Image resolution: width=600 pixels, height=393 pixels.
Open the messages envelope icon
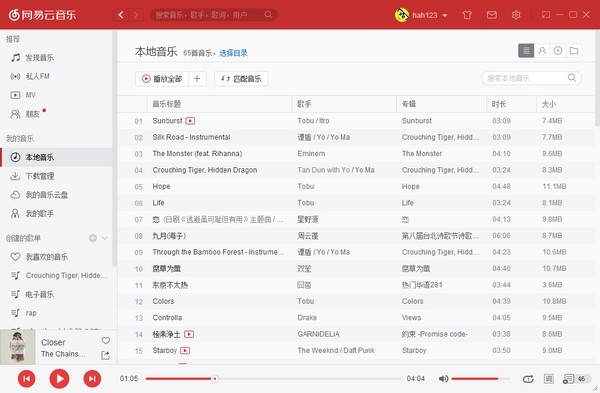click(x=492, y=15)
